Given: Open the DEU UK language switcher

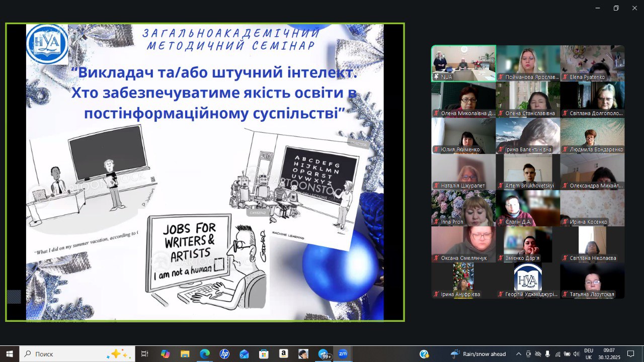Looking at the screenshot, I should point(588,354).
